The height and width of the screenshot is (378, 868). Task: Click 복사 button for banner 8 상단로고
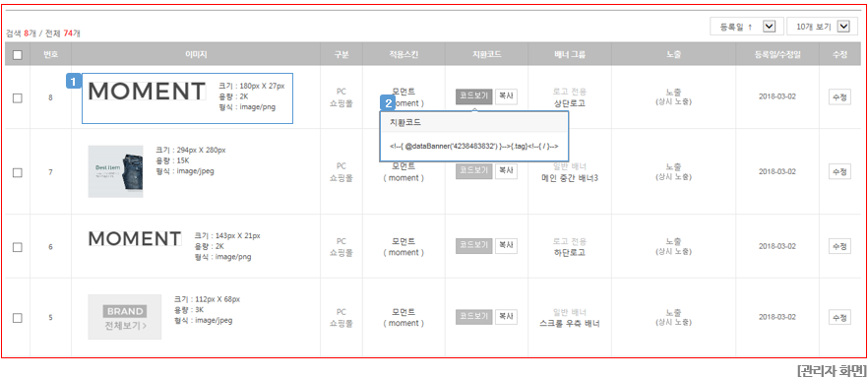click(506, 96)
